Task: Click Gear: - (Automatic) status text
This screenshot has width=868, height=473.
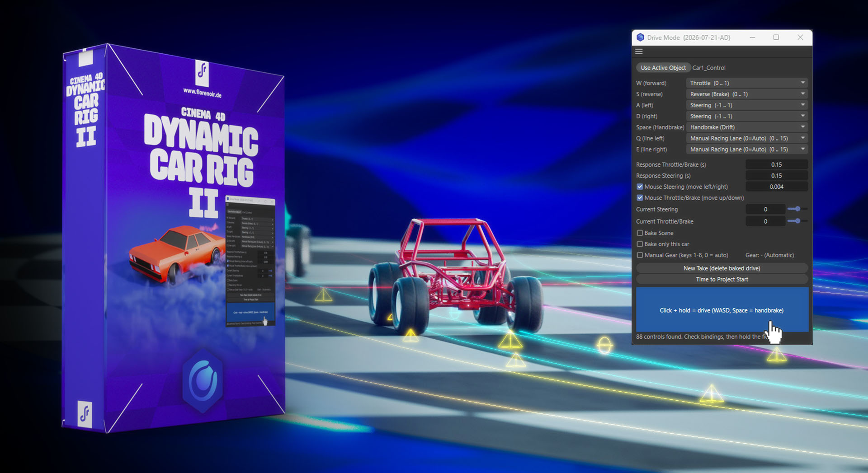Action: click(x=769, y=255)
